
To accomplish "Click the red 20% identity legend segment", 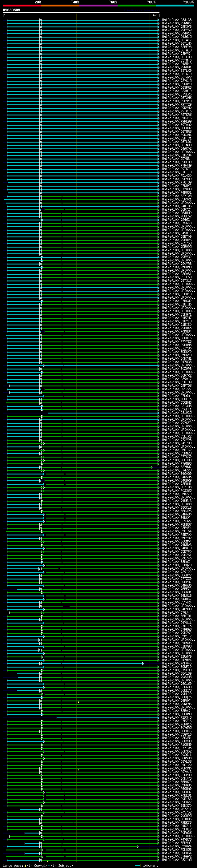I will (22, 6).
